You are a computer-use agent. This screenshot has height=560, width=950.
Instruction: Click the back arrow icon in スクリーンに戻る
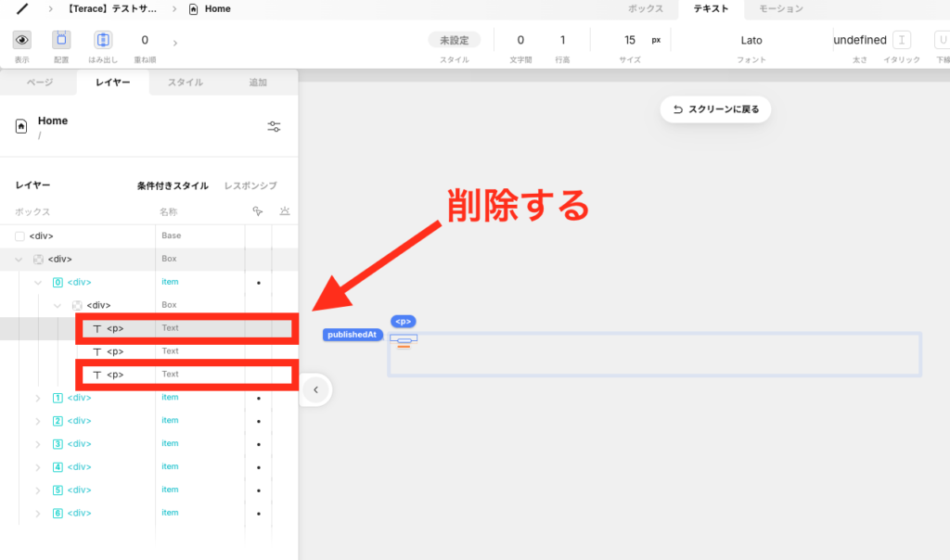pyautogui.click(x=678, y=109)
